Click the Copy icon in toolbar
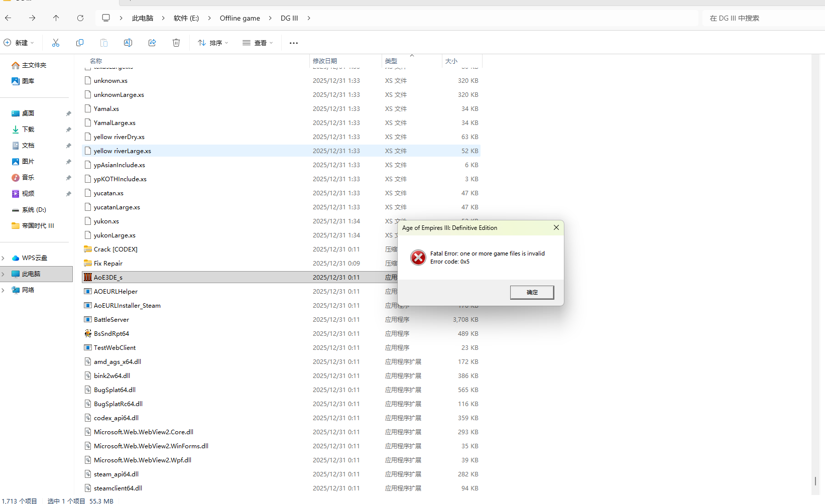 [80, 43]
